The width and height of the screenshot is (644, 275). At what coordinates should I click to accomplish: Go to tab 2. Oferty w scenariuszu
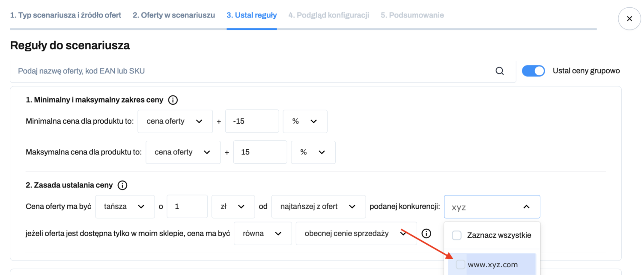click(174, 15)
